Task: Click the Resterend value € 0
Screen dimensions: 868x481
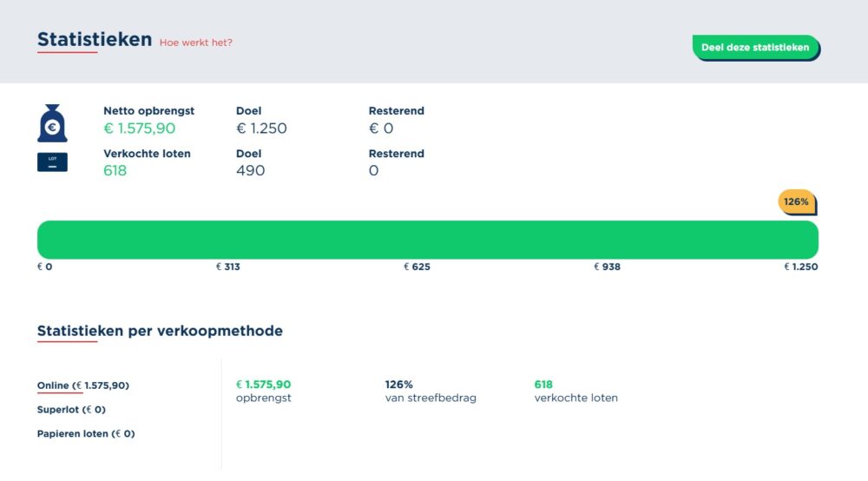Action: click(381, 128)
